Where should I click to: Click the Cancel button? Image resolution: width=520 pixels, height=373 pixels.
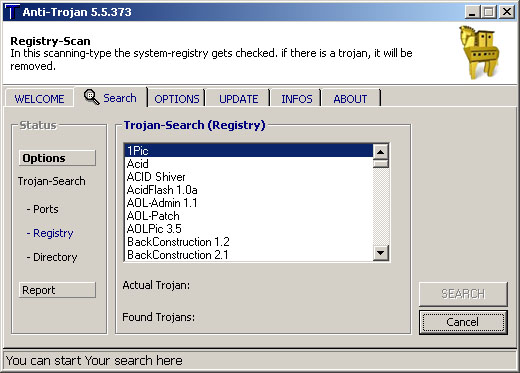[463, 322]
